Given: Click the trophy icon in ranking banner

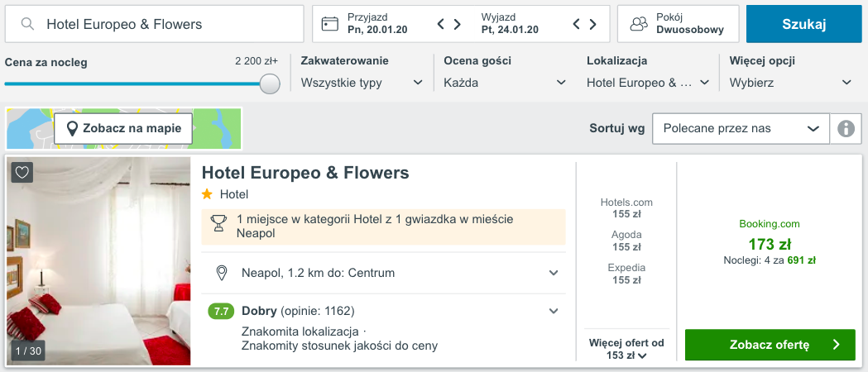Looking at the screenshot, I should tap(218, 223).
